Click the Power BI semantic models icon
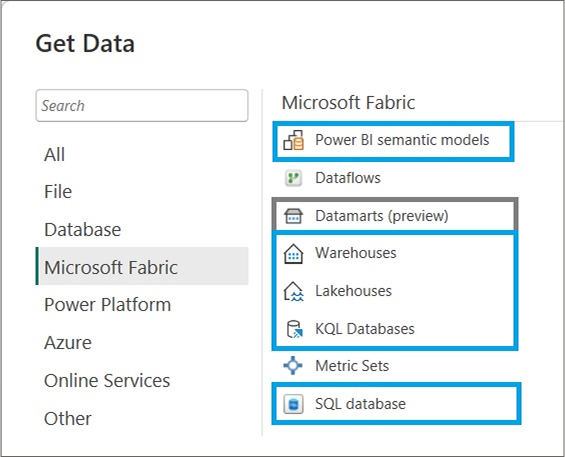This screenshot has height=457, width=565. coord(293,140)
